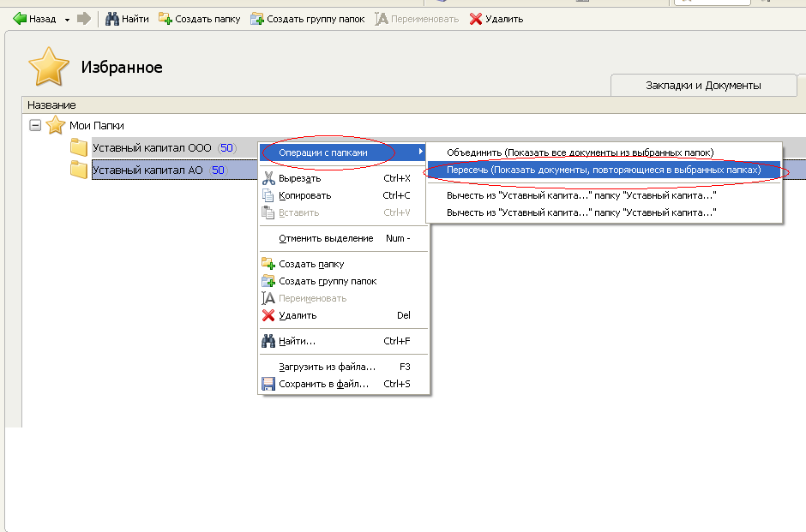Choose Удалить in the context menu
The width and height of the screenshot is (806, 532).
coord(343,315)
